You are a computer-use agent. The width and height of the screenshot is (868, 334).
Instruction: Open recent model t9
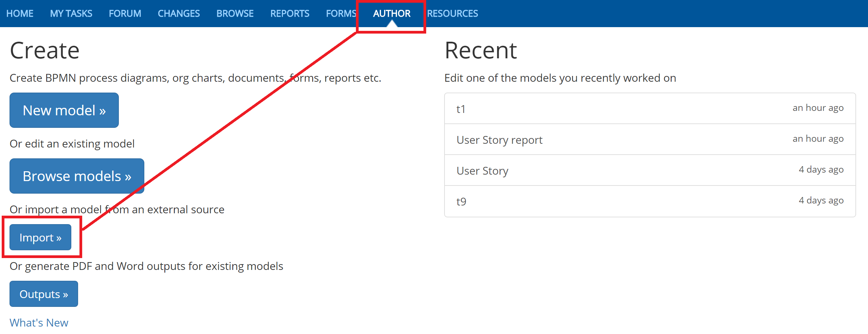461,201
